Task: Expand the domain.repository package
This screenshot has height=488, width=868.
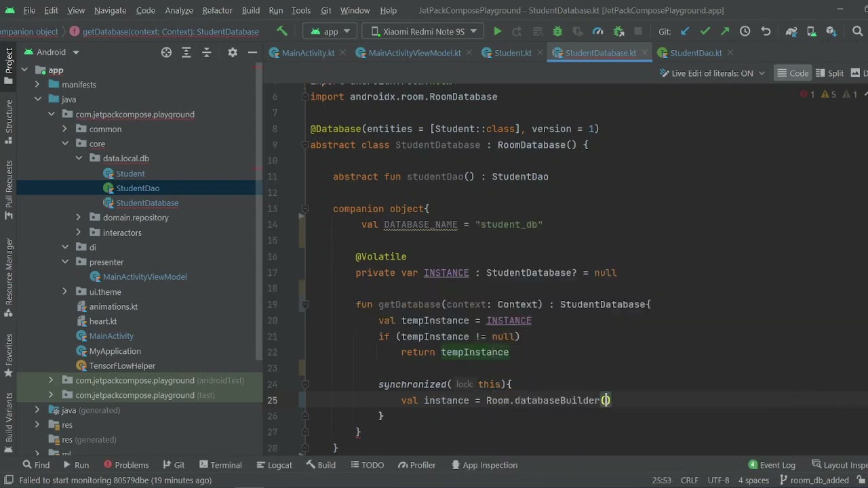Action: click(78, 218)
